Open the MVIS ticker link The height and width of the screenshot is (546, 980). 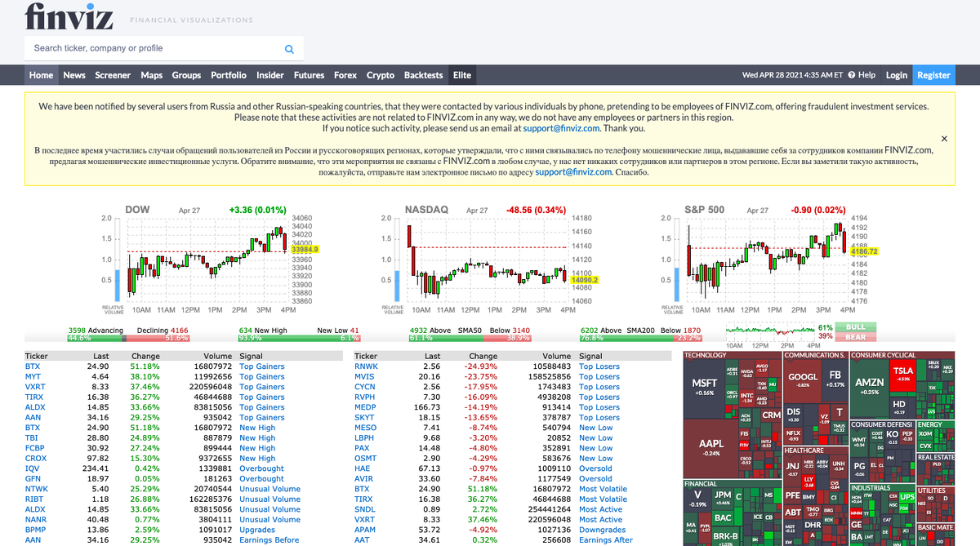pyautogui.click(x=365, y=377)
